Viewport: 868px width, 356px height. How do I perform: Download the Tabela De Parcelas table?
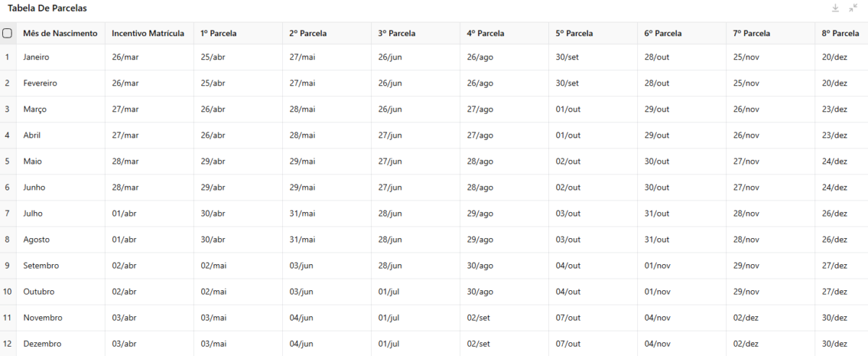[x=835, y=8]
